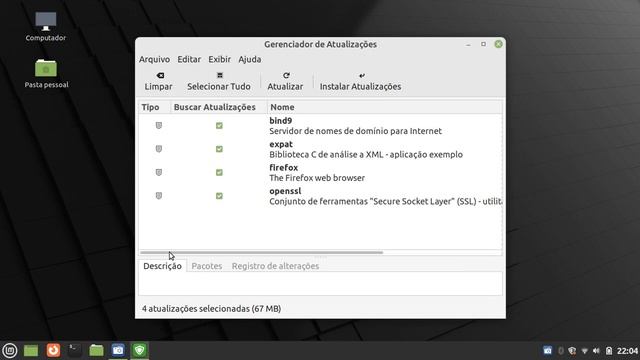The width and height of the screenshot is (640, 360).
Task: Sort by the Buscar Atualizações column header
Action: pyautogui.click(x=219, y=107)
